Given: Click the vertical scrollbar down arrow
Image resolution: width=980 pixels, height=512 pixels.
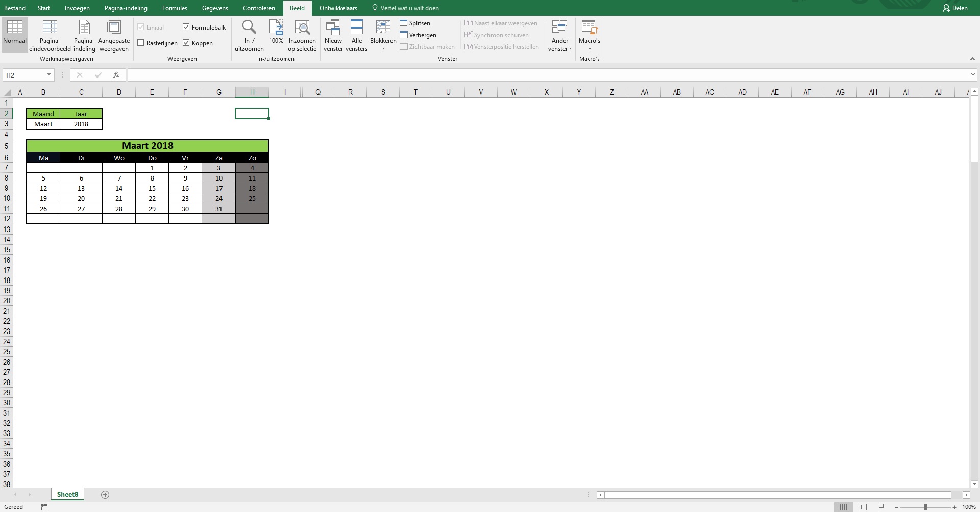Looking at the screenshot, I should point(974,484).
